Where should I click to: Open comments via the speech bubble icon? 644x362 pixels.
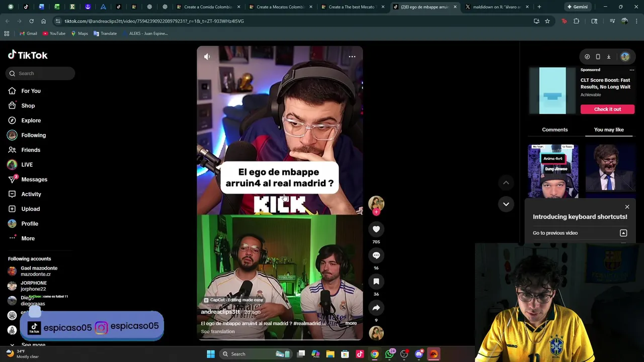tap(376, 255)
